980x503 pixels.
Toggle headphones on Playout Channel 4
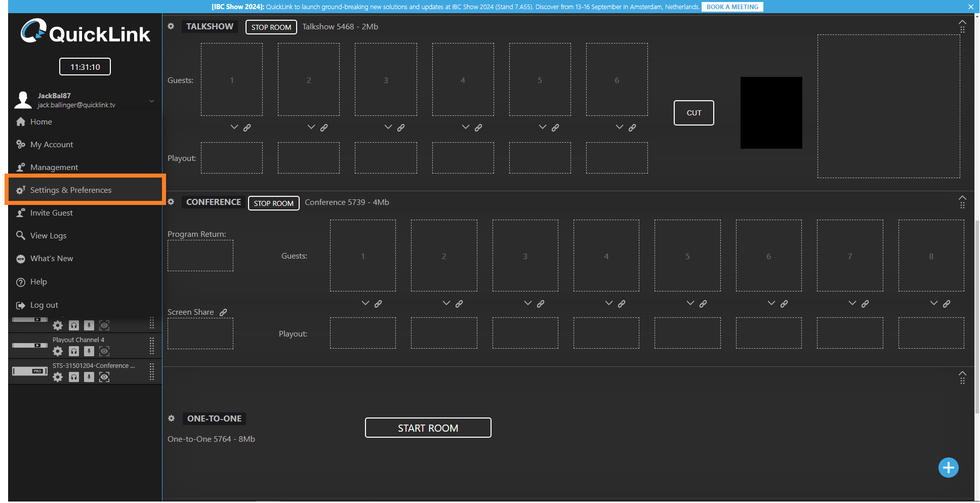pyautogui.click(x=74, y=351)
